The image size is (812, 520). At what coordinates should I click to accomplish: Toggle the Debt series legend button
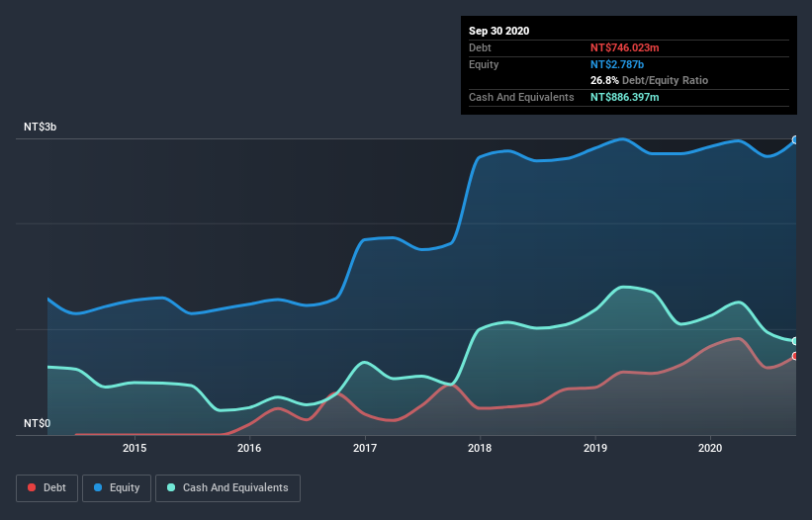tap(47, 488)
